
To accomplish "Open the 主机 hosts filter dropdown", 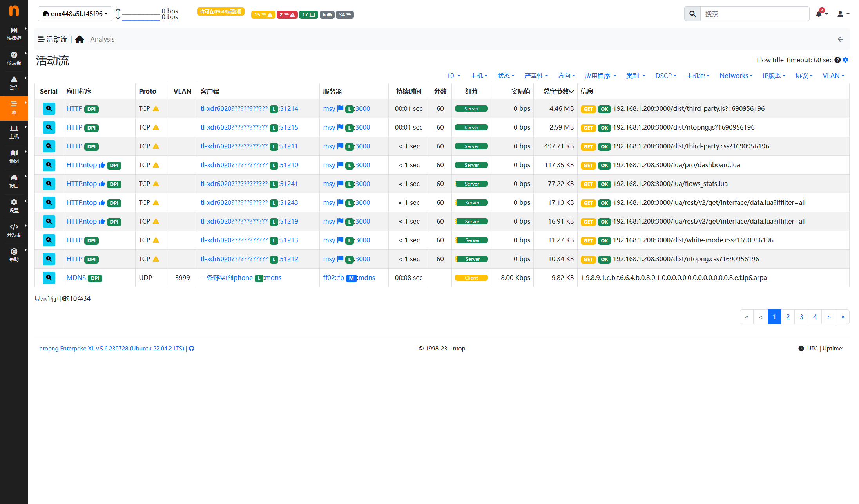I will (x=479, y=76).
